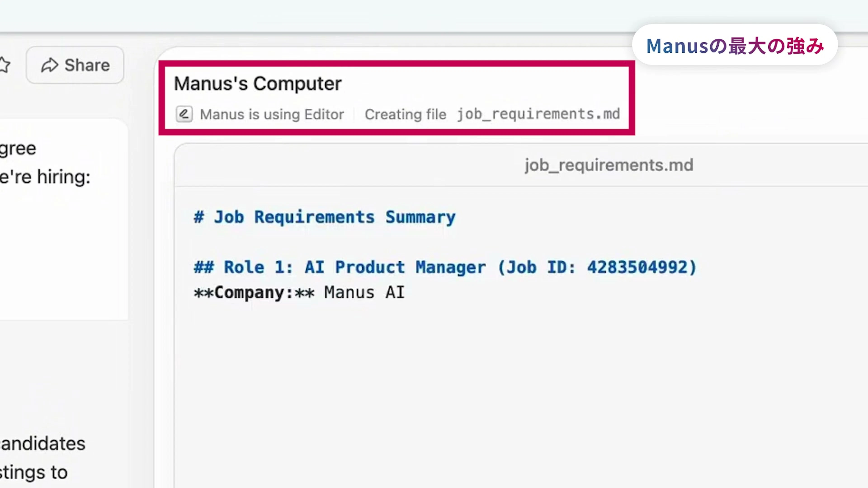Screen dimensions: 868x488
Task: Click the 'Manus is using Editor' label
Action: tap(272, 115)
